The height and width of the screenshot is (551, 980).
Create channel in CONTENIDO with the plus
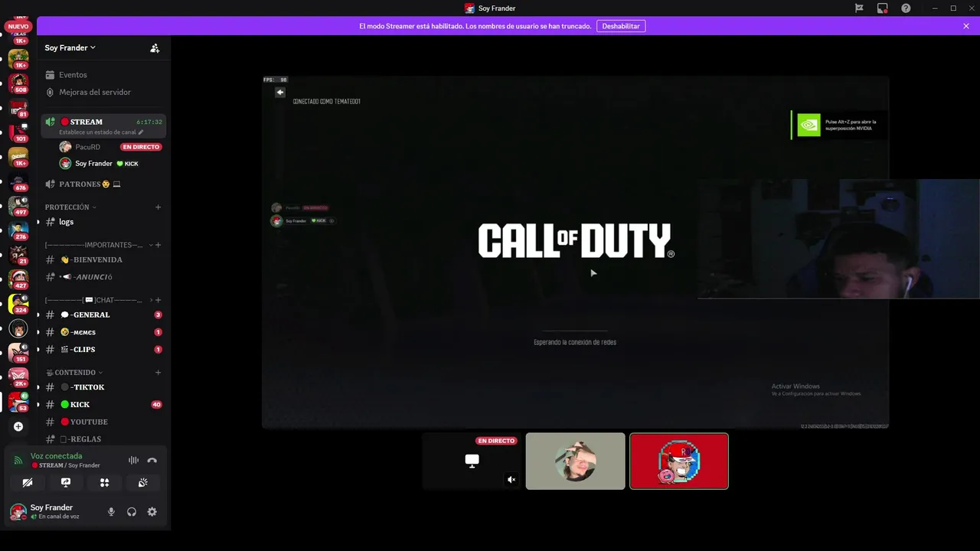(158, 373)
